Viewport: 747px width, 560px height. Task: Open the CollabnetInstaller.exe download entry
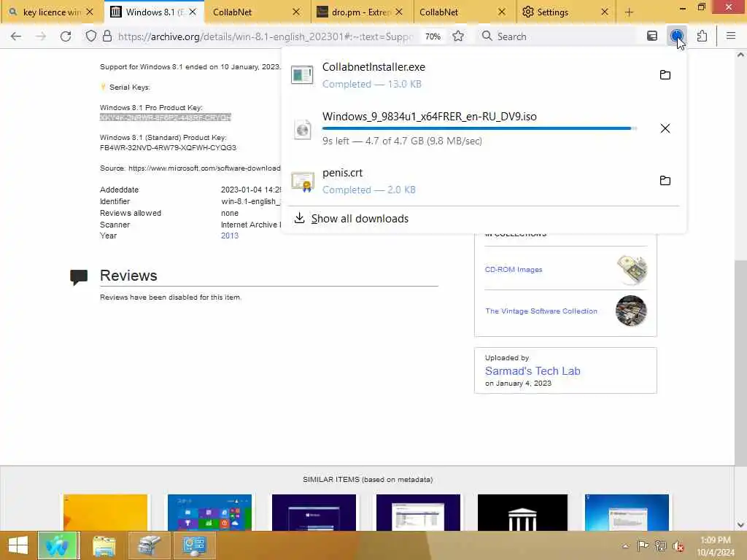click(x=469, y=75)
